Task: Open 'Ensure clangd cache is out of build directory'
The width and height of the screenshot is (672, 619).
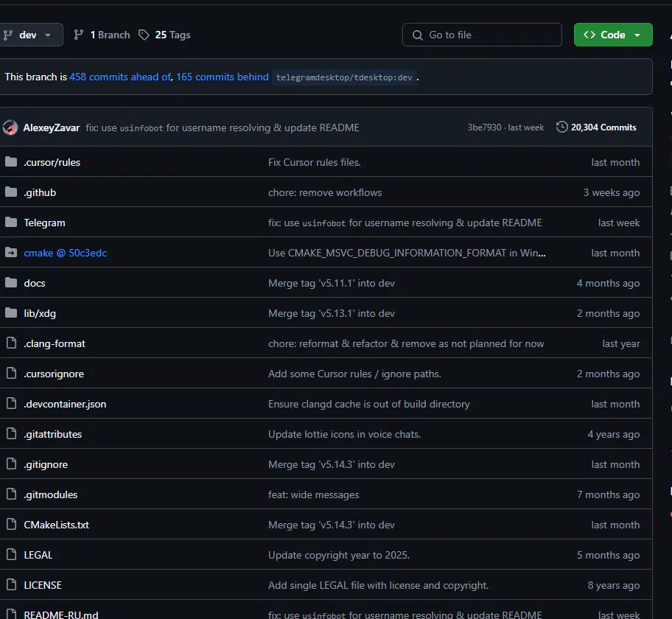Action: (369, 405)
